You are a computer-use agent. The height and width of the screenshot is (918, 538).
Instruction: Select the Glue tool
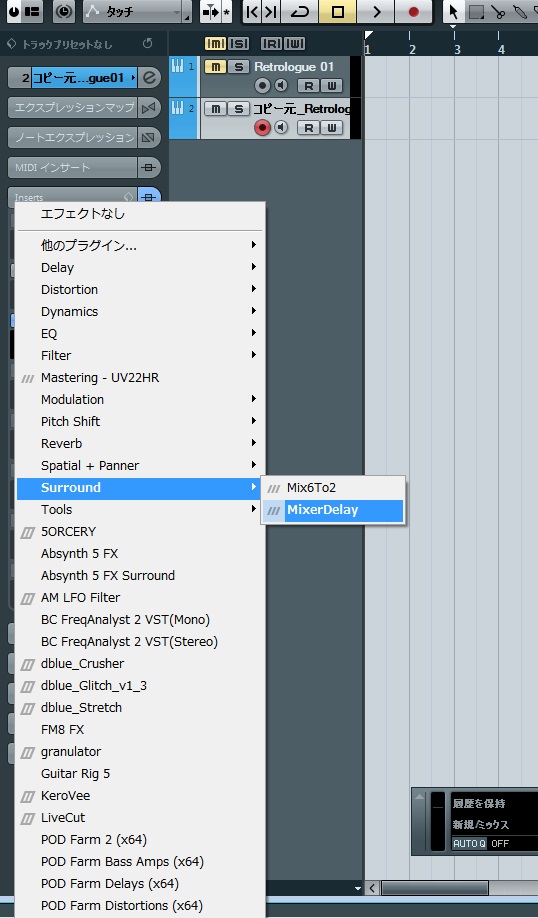pos(520,12)
